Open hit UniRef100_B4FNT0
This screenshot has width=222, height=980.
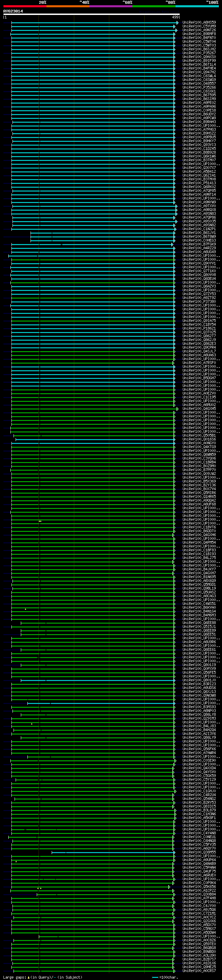(199, 38)
